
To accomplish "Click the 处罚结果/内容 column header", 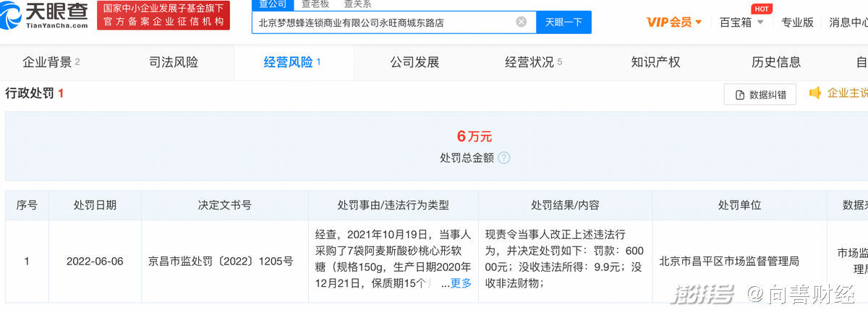I will (x=565, y=206).
